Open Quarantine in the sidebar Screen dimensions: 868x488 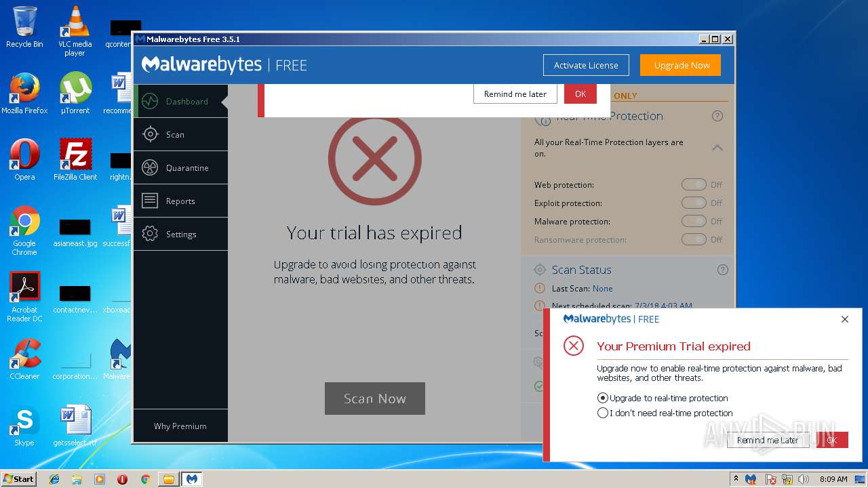pos(180,167)
